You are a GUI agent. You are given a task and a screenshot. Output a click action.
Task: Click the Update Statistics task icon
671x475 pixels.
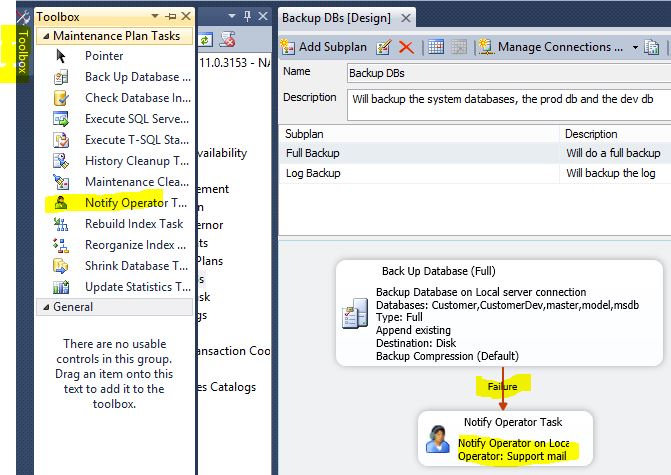click(62, 287)
